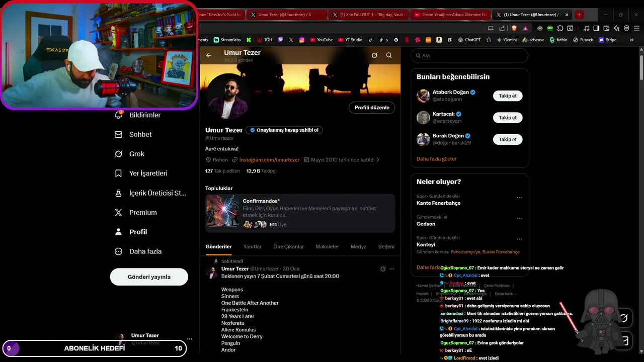This screenshot has width=644, height=362.
Task: Click the search icon in profile header
Action: click(389, 55)
